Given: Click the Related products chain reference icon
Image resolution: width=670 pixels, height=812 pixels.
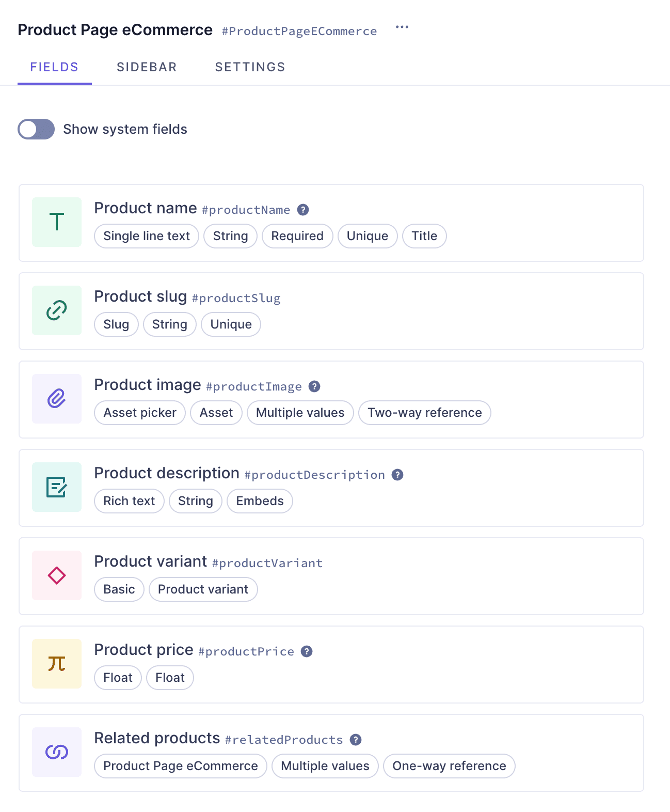Looking at the screenshot, I should coord(56,752).
